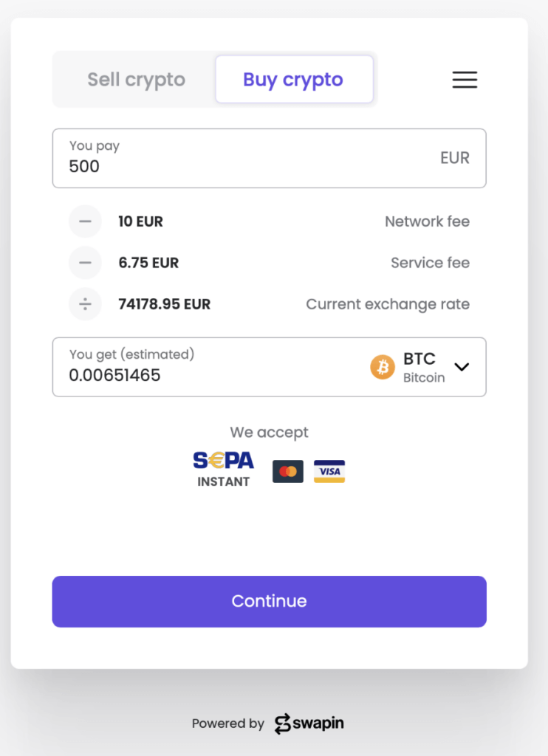548x756 pixels.
Task: Click the Powered by text in footer
Action: pos(227,724)
